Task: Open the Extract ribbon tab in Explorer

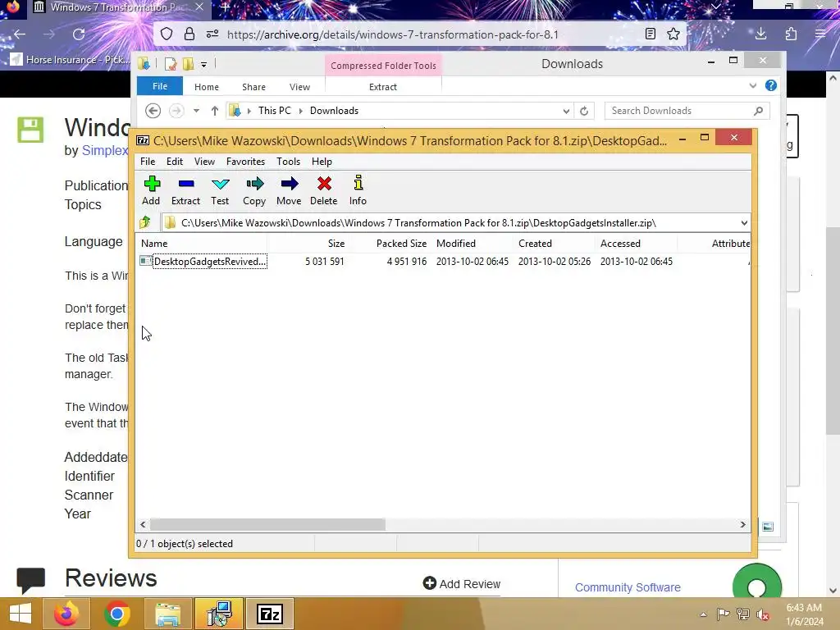Action: (x=382, y=87)
